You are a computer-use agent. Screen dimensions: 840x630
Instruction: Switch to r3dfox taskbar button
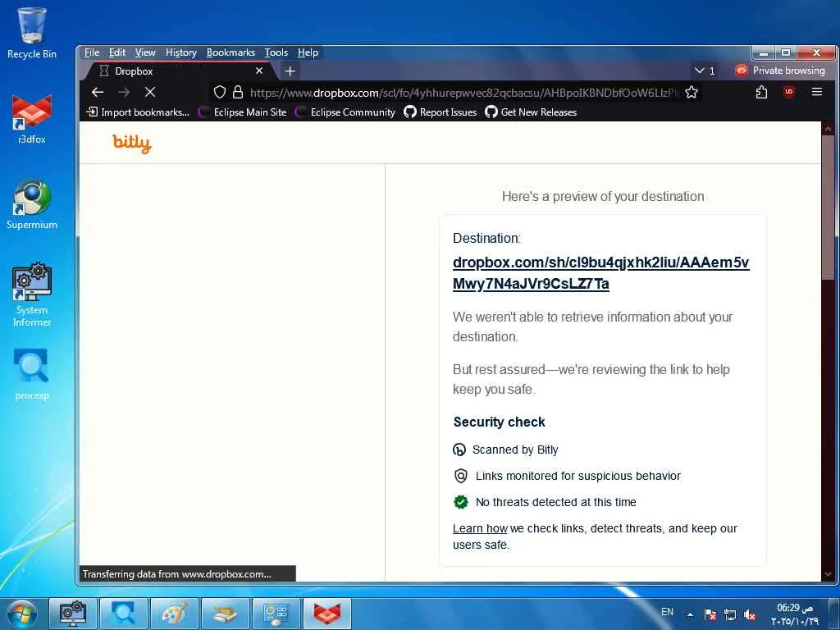[x=327, y=614]
